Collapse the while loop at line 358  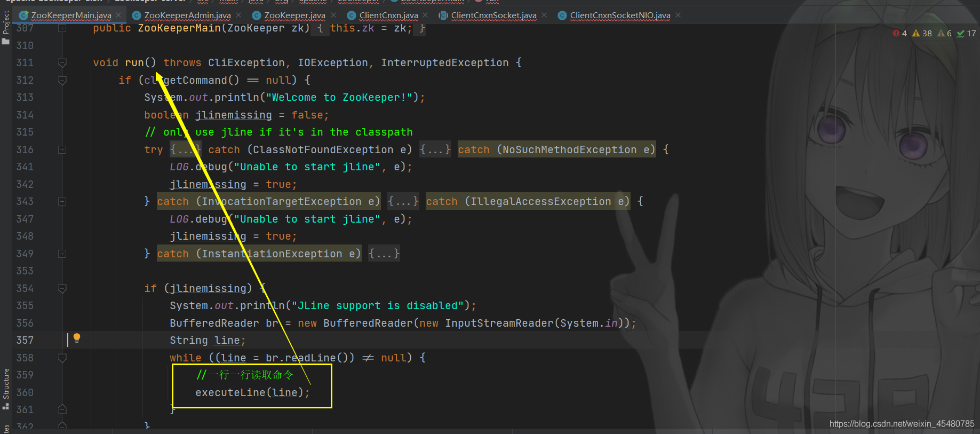click(62, 358)
